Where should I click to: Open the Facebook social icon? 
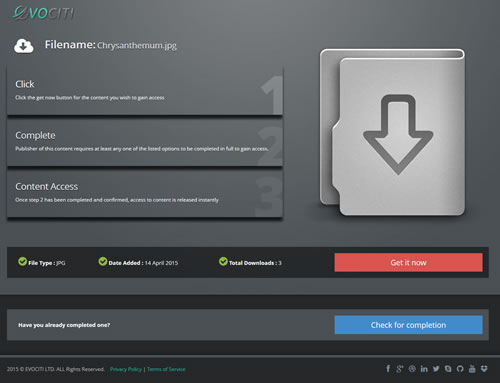[388, 368]
